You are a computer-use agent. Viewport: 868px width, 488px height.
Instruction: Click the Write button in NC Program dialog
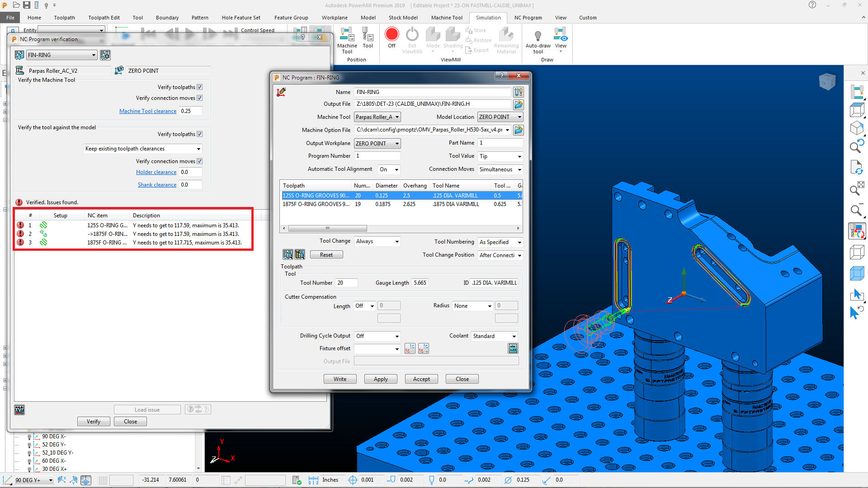340,379
